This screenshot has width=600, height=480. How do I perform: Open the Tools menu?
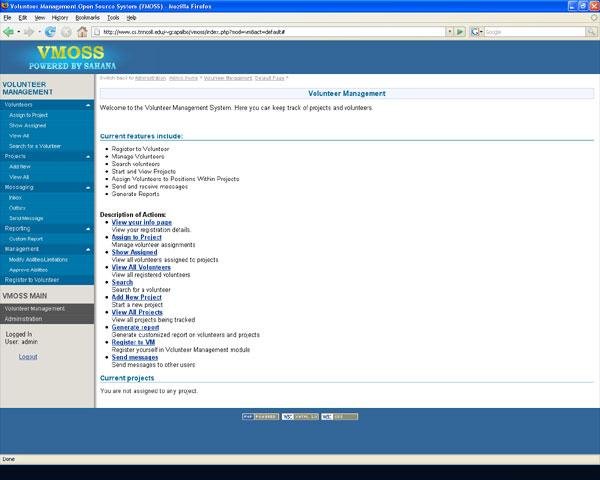[113, 18]
